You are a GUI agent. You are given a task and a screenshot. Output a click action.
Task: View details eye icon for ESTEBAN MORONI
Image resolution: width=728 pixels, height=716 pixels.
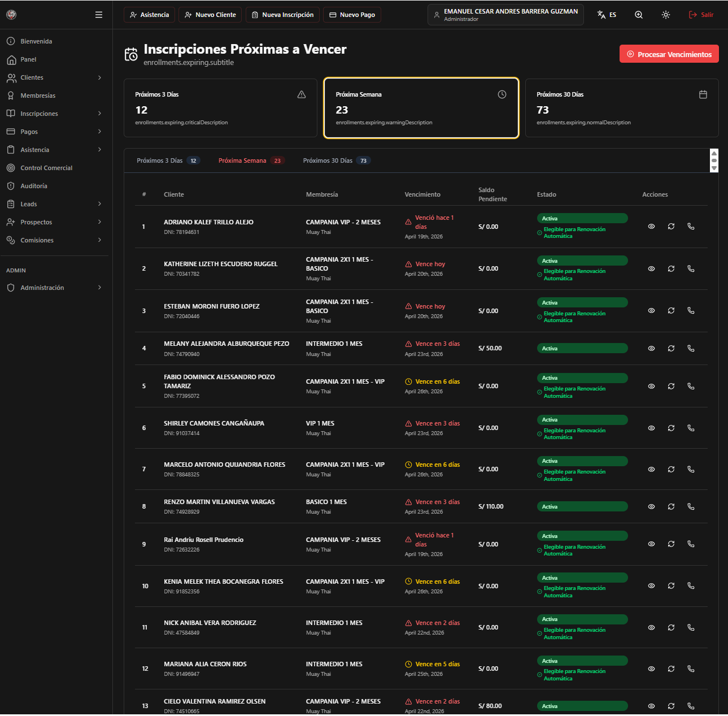click(x=651, y=310)
